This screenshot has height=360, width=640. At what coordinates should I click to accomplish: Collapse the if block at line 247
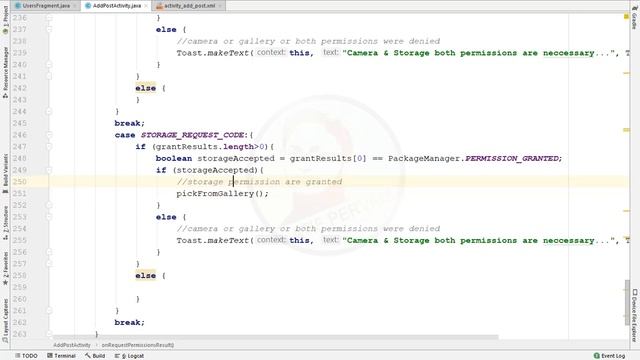point(49,147)
